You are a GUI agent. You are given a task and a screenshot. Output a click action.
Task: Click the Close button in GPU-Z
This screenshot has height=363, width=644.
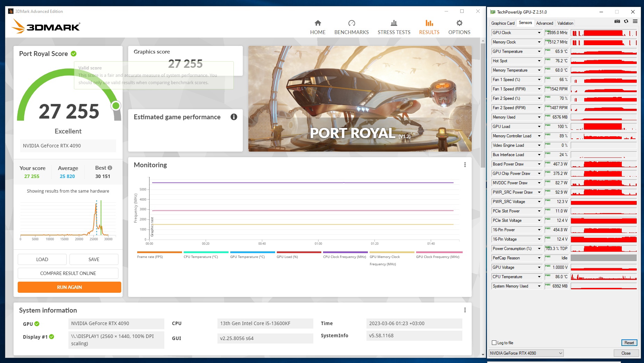click(626, 353)
